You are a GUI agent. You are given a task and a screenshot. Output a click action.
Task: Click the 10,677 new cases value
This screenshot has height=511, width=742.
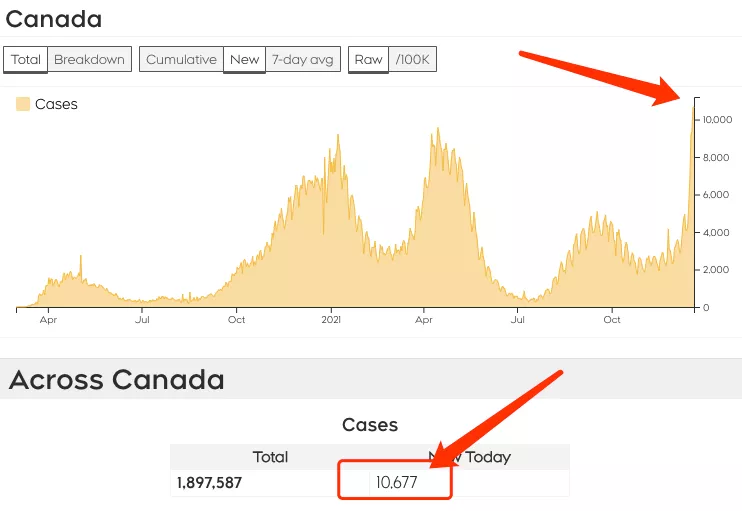click(396, 483)
